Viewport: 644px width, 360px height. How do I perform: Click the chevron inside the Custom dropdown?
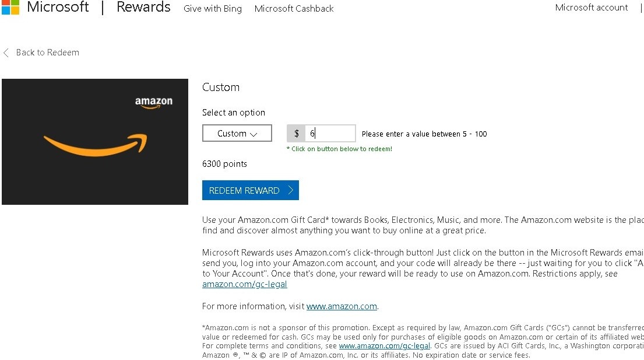coord(254,134)
